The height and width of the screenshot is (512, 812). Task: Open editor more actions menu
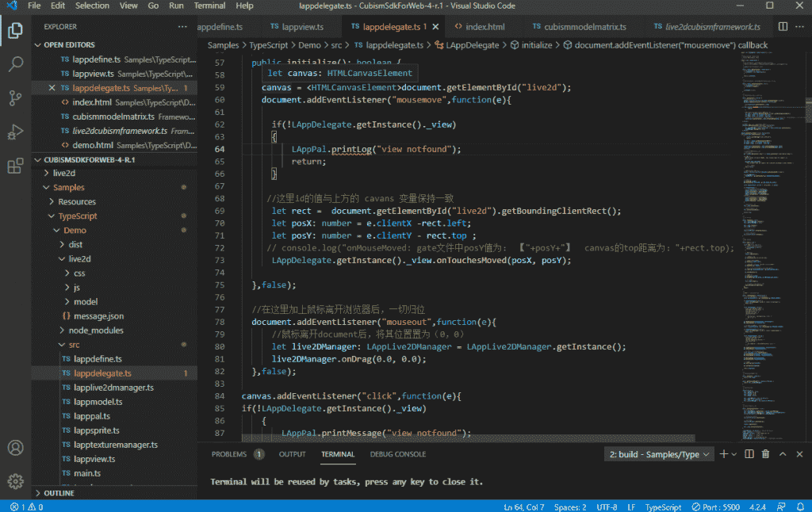pos(799,27)
